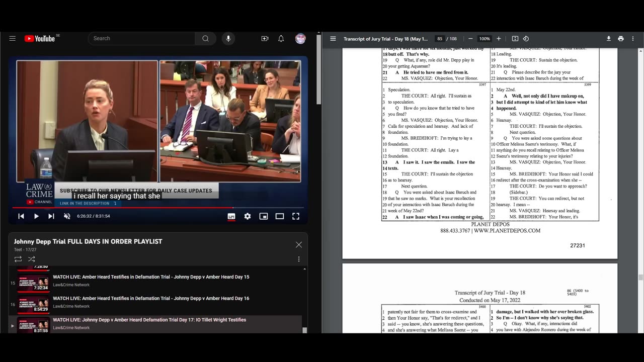The width and height of the screenshot is (644, 362).
Task: Close the playlist panel
Action: tap(299, 245)
